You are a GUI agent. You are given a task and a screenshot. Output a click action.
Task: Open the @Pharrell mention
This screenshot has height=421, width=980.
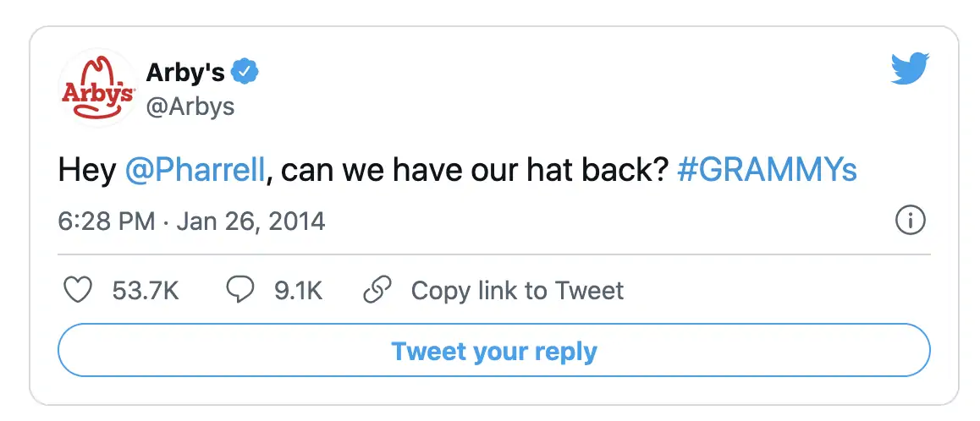tap(195, 171)
